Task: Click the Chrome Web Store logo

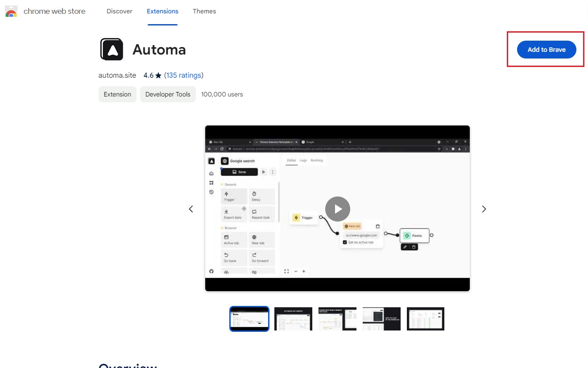Action: point(11,12)
